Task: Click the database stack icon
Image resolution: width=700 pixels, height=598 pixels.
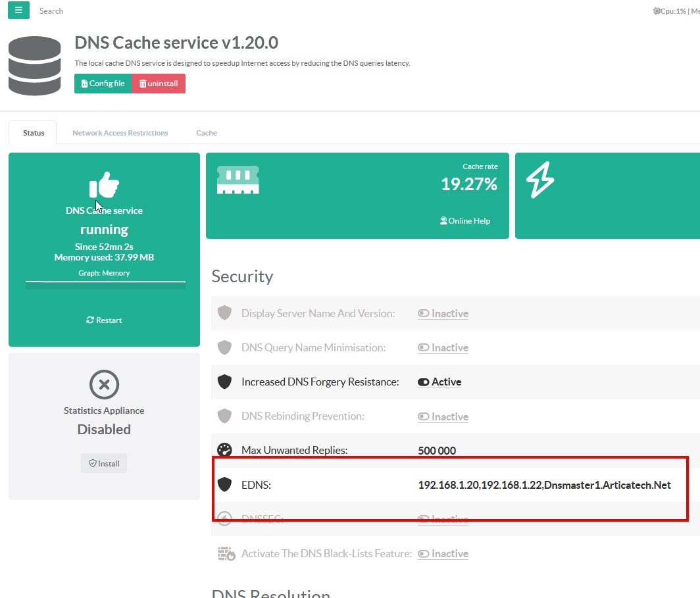Action: point(34,66)
